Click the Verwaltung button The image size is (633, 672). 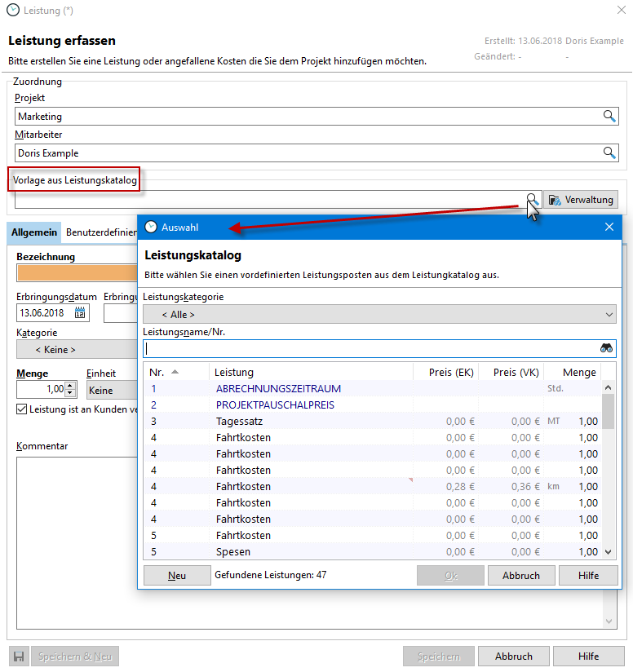580,200
